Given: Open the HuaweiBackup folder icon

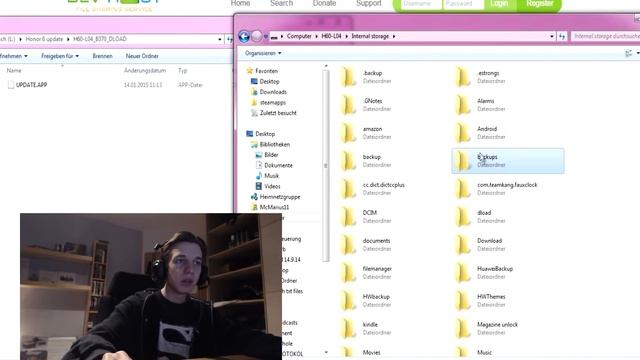Looking at the screenshot, I should [x=463, y=272].
